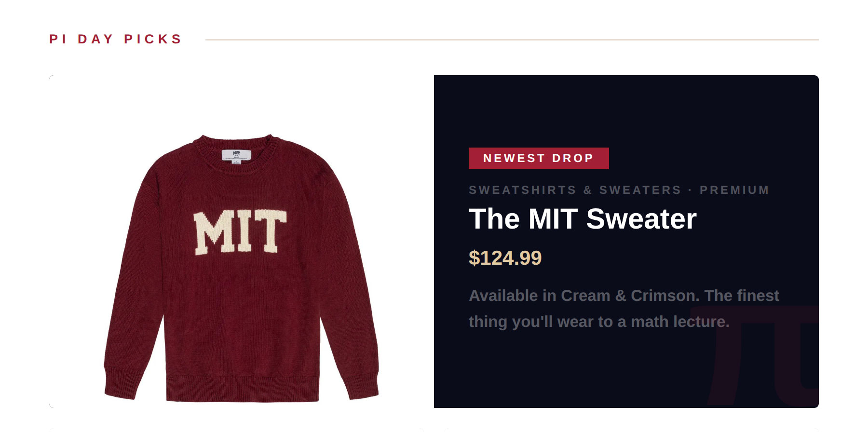
Task: Click the PI DAY PICKS section heading
Action: (116, 39)
